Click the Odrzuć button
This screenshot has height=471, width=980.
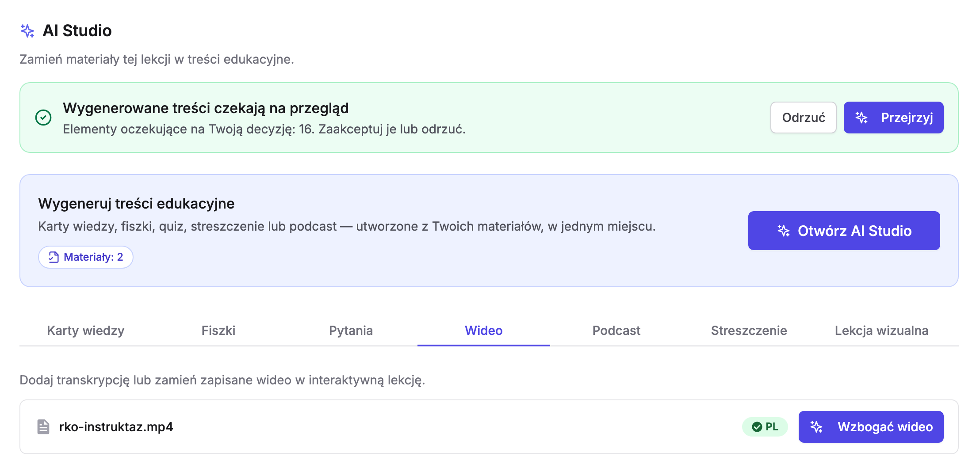click(804, 118)
